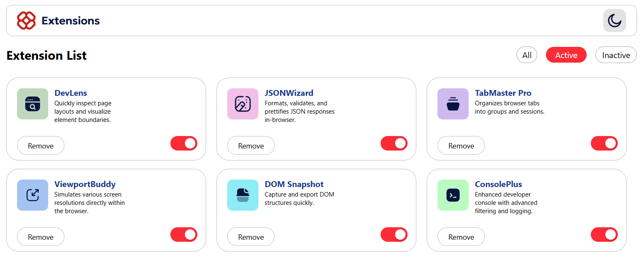Select the Inactive filter tab
This screenshot has height=265, width=644.
click(x=616, y=55)
